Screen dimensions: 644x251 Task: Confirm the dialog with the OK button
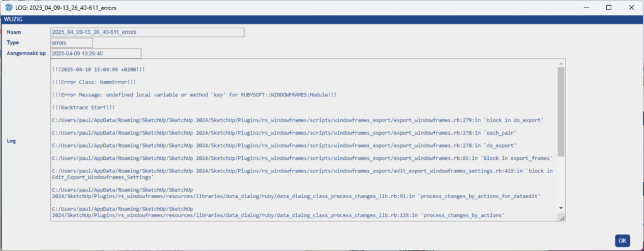pos(622,241)
